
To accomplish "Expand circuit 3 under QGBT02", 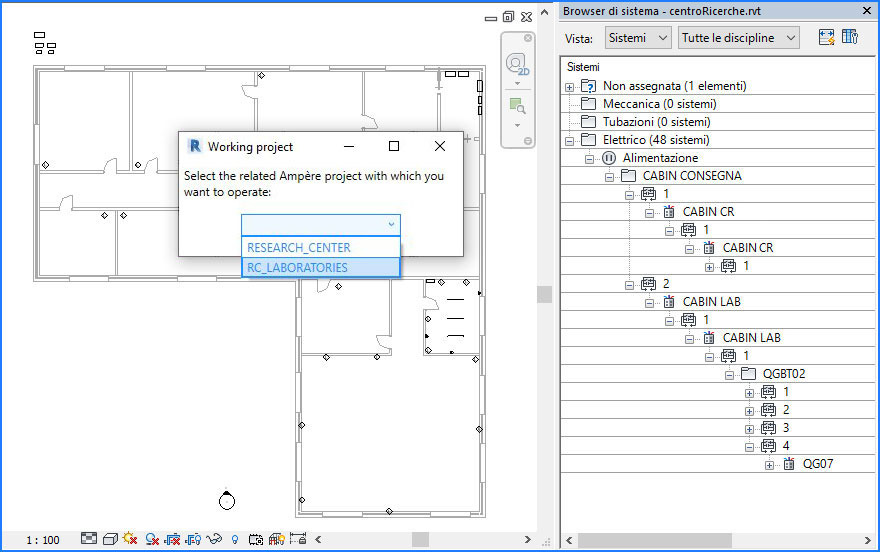I will click(x=749, y=429).
